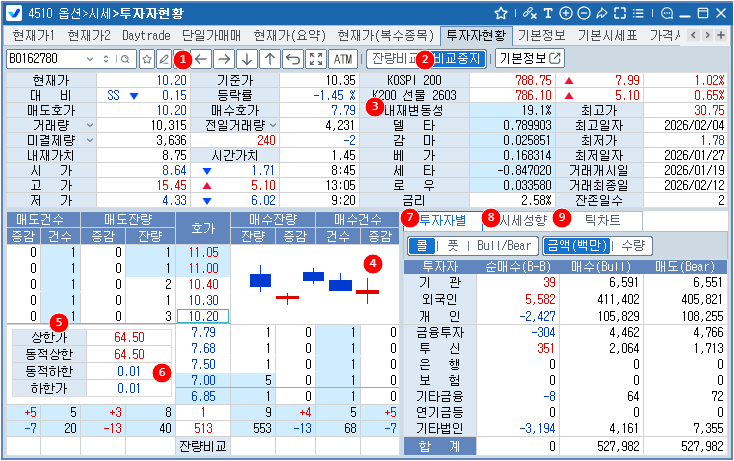Click the ATM button in toolbar

click(343, 58)
